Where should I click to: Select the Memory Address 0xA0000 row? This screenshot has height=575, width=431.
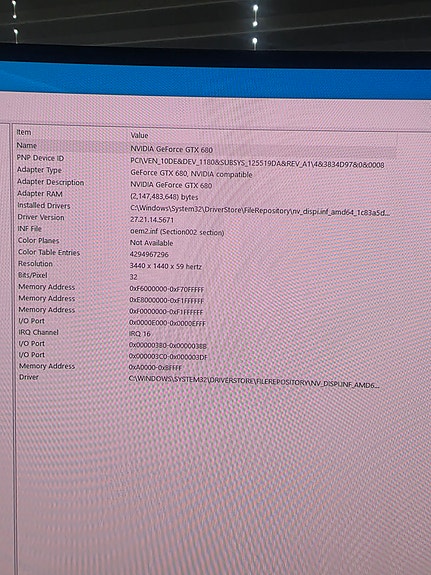[205, 366]
